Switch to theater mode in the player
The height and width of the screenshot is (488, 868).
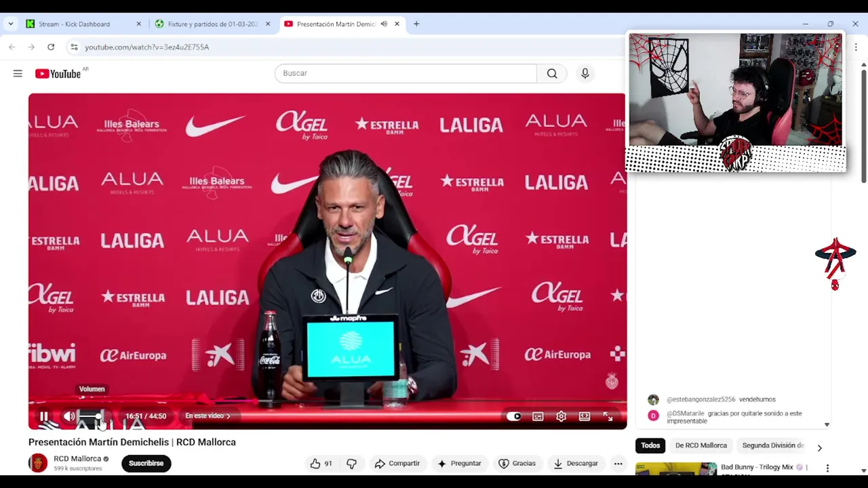tap(585, 416)
